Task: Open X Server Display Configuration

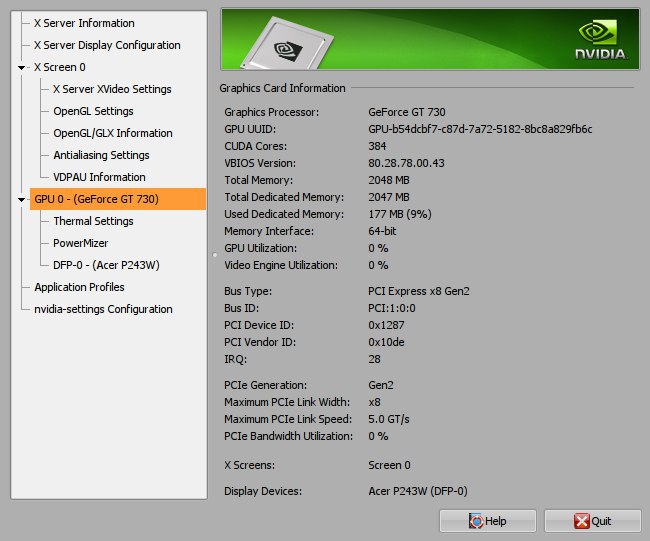Action: (x=107, y=45)
